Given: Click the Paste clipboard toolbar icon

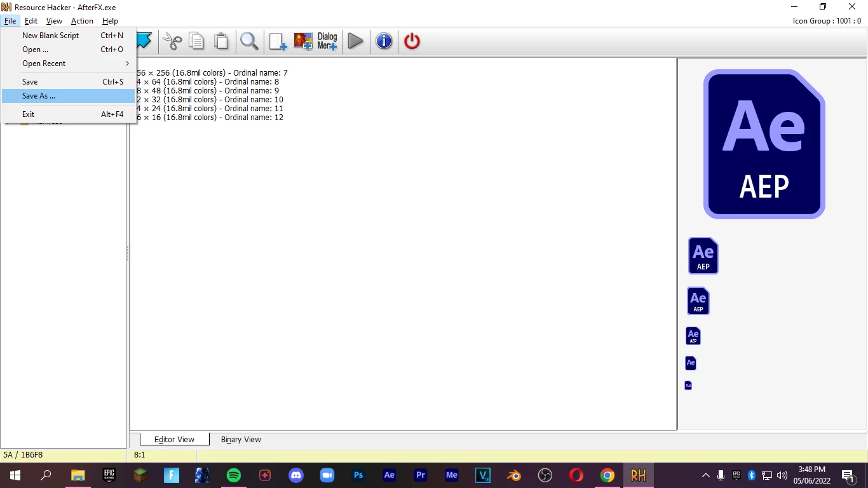Looking at the screenshot, I should click(x=221, y=41).
